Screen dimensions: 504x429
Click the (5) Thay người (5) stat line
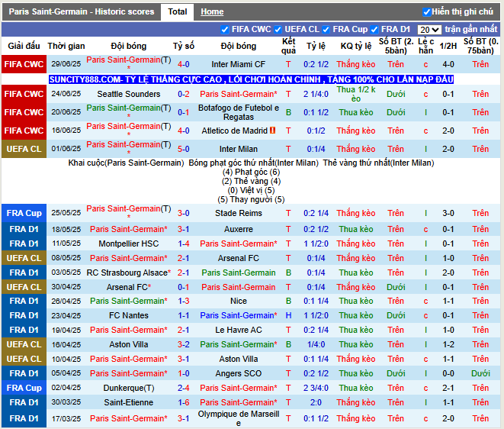(251, 199)
